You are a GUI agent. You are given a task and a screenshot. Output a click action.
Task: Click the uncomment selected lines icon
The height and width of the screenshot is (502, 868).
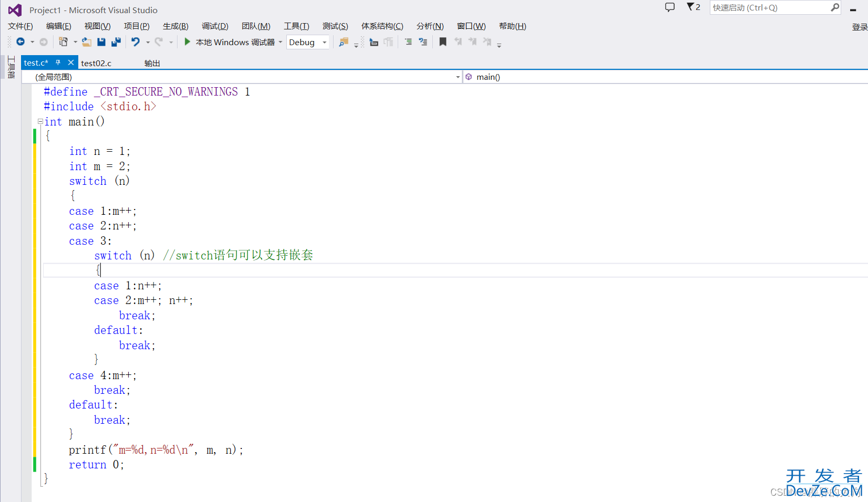pyautogui.click(x=423, y=42)
